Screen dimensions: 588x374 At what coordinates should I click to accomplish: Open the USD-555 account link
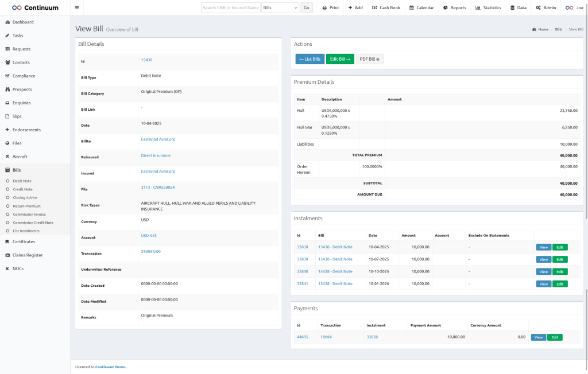[149, 236]
